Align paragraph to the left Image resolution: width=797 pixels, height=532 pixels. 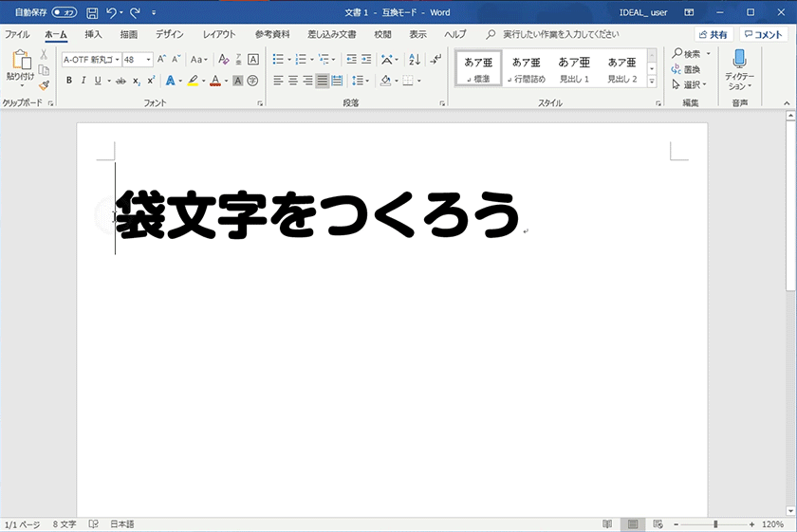coord(278,81)
